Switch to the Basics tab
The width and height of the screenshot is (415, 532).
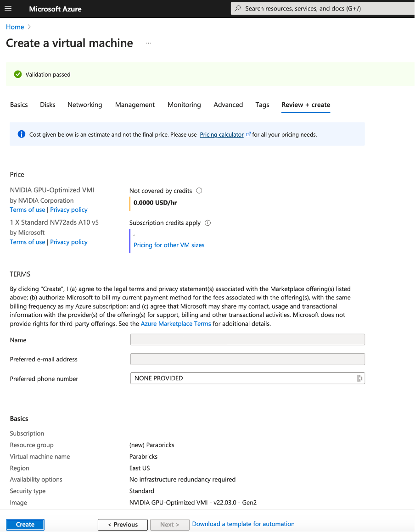[19, 105]
